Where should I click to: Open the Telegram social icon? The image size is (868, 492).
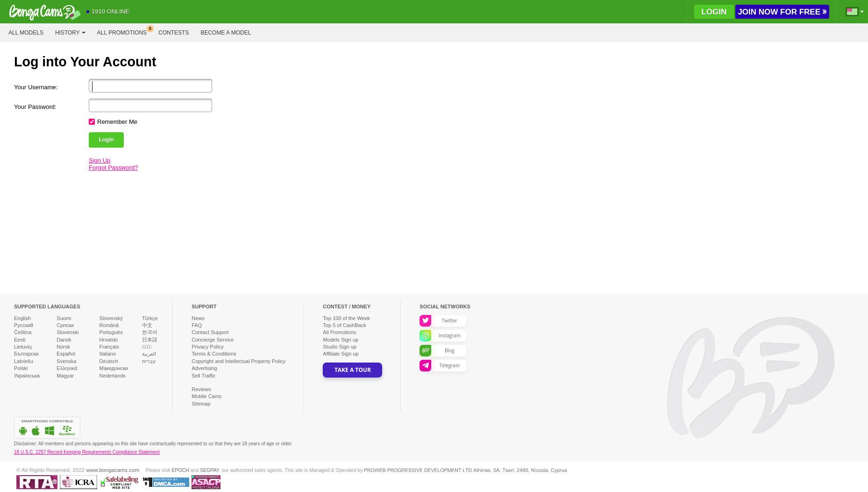(425, 365)
